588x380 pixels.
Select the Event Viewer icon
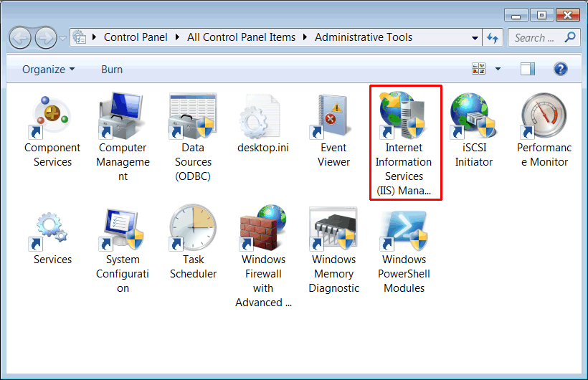click(x=332, y=117)
